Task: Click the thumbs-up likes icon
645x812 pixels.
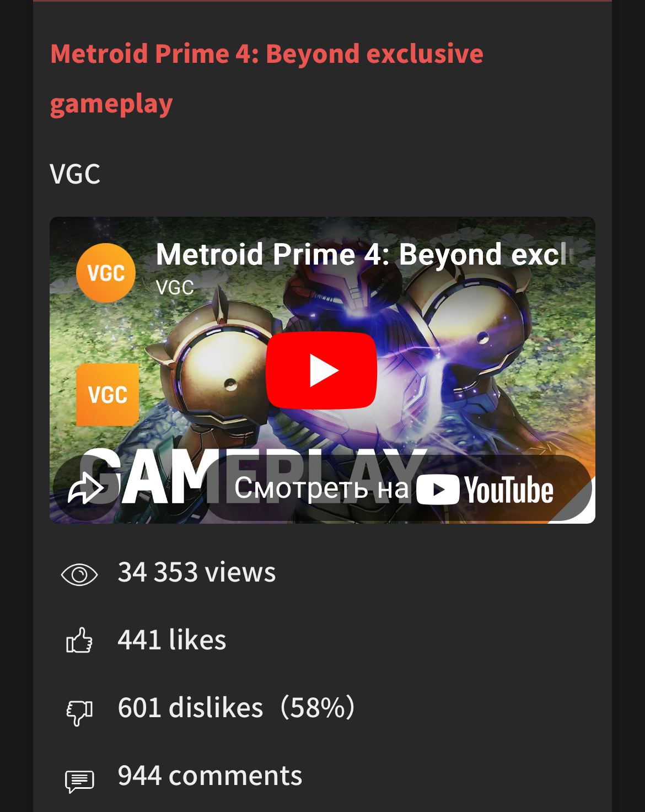Action: coord(79,641)
